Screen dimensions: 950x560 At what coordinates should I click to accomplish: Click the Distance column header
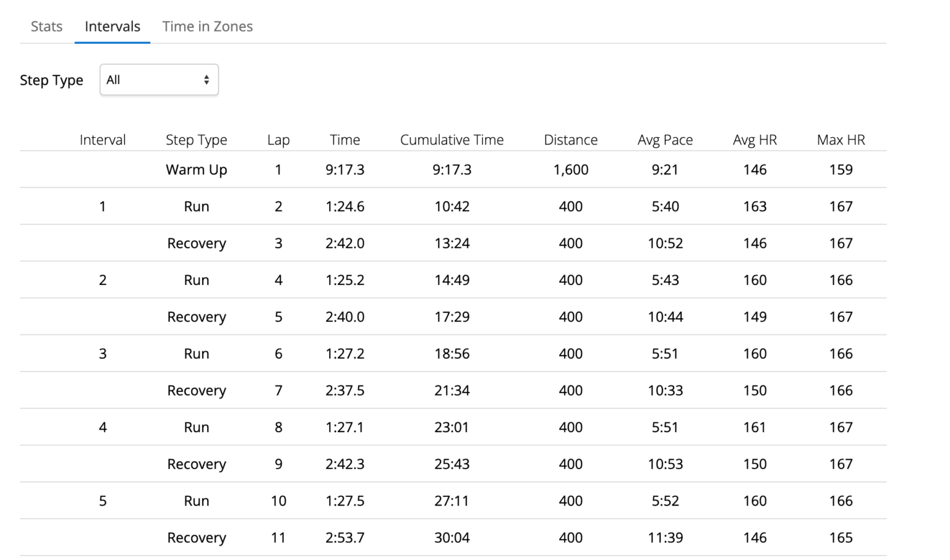tap(571, 140)
